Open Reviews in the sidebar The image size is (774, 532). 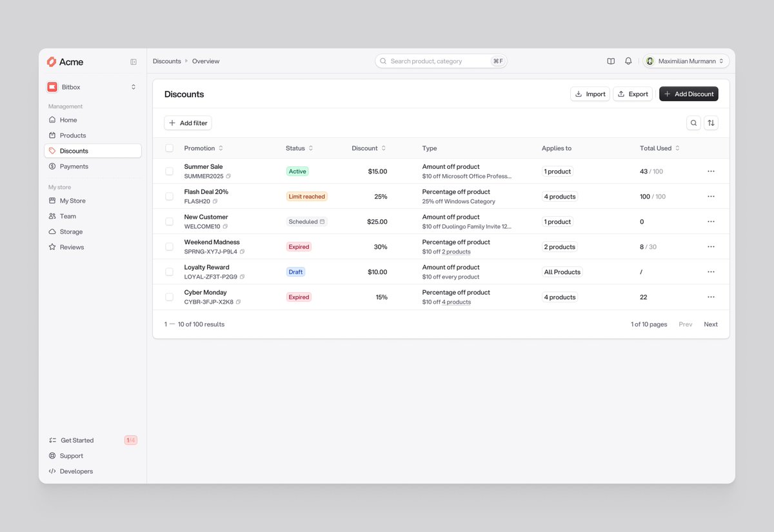pos(93,247)
